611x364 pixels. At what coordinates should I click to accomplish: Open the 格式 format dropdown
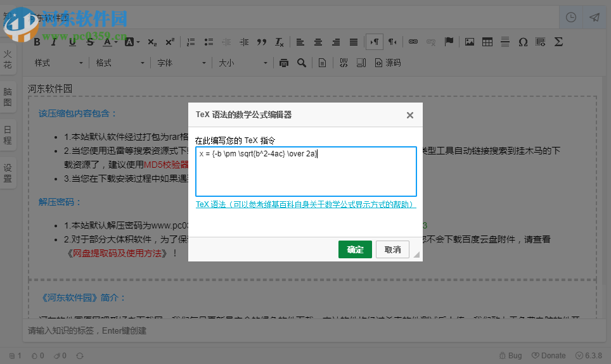[x=120, y=63]
